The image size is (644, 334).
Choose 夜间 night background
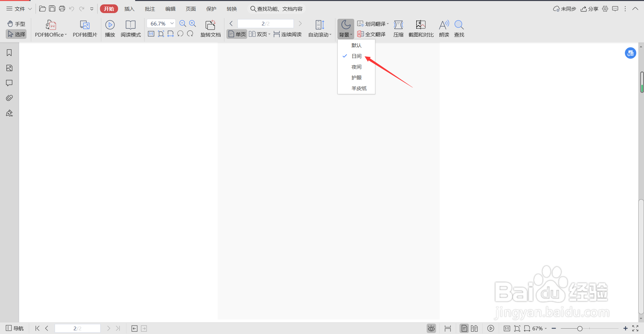356,67
